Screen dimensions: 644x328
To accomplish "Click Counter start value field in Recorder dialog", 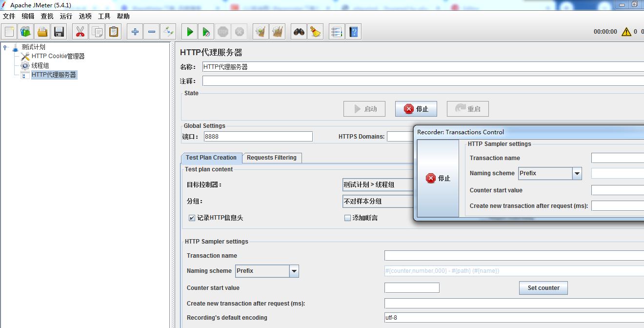I will click(618, 190).
